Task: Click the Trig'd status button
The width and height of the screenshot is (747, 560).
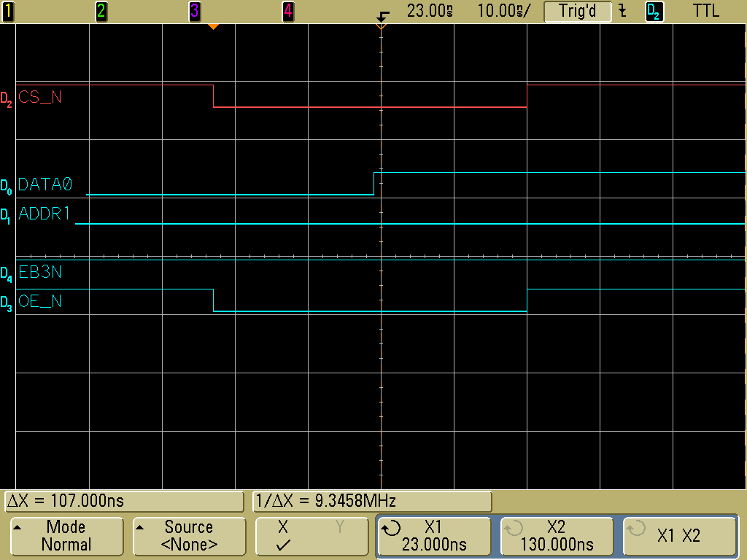Action: coord(576,11)
